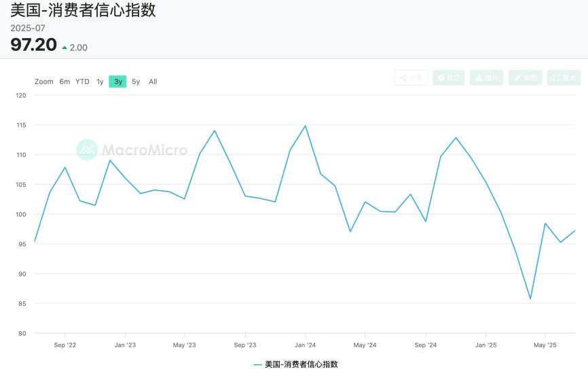Click the y-axis value 80
The height and width of the screenshot is (378, 588).
(22, 333)
